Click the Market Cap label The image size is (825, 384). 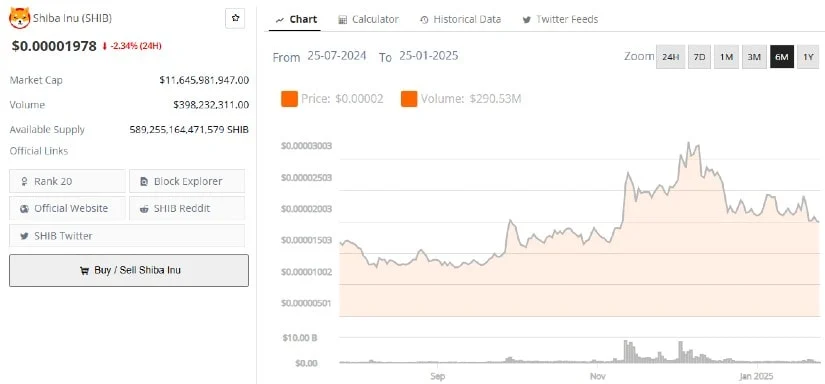coord(36,80)
